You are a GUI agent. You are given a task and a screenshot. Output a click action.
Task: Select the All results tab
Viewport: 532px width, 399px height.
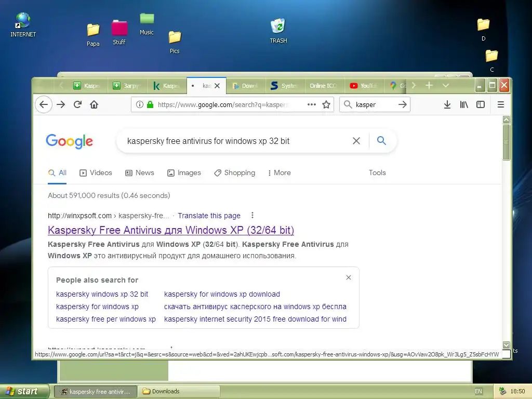tap(57, 172)
